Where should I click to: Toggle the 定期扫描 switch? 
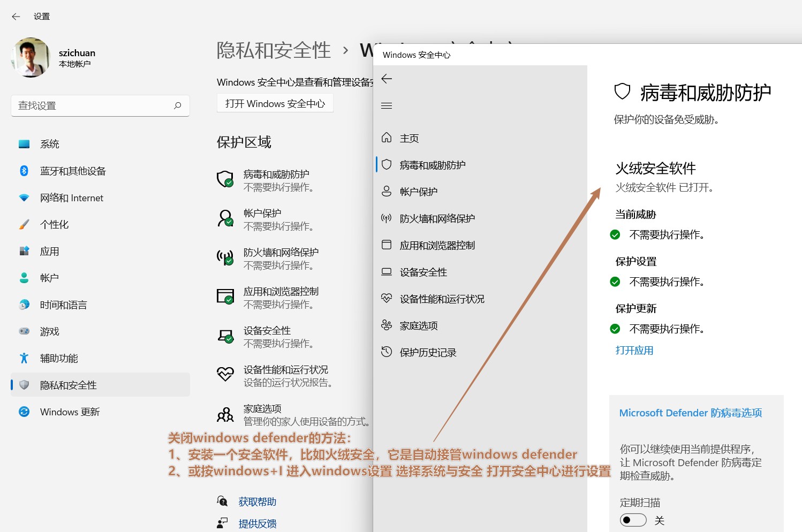pyautogui.click(x=633, y=520)
